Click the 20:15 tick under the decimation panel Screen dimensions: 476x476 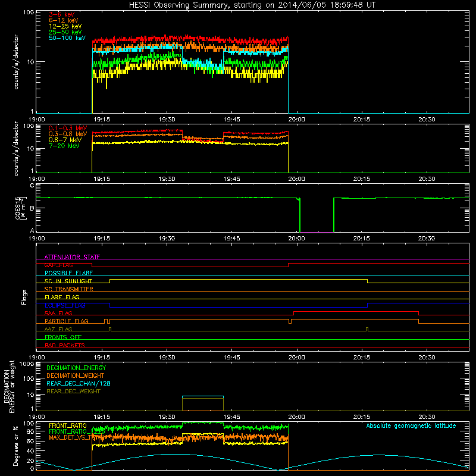[362, 417]
